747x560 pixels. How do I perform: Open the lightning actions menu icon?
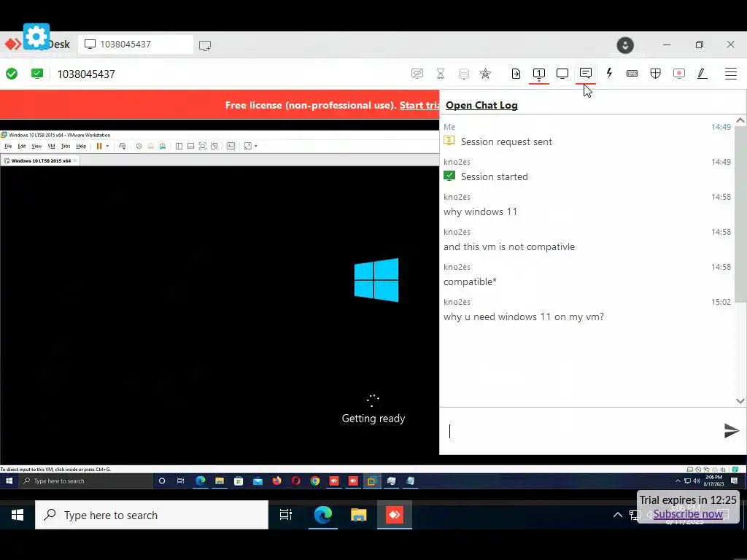pyautogui.click(x=609, y=73)
